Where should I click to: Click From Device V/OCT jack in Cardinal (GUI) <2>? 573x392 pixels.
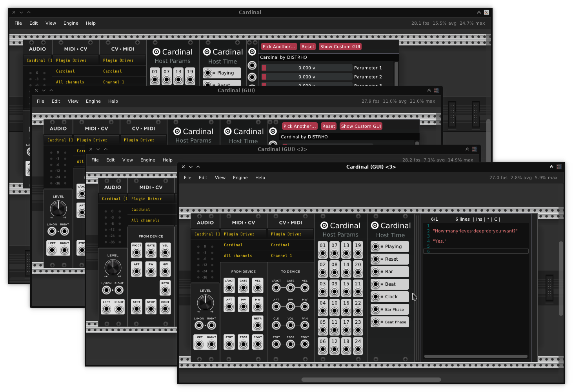136,253
